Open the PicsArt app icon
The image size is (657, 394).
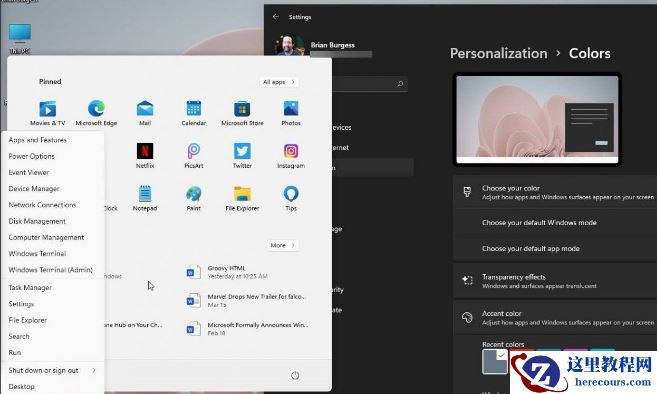coord(194,151)
